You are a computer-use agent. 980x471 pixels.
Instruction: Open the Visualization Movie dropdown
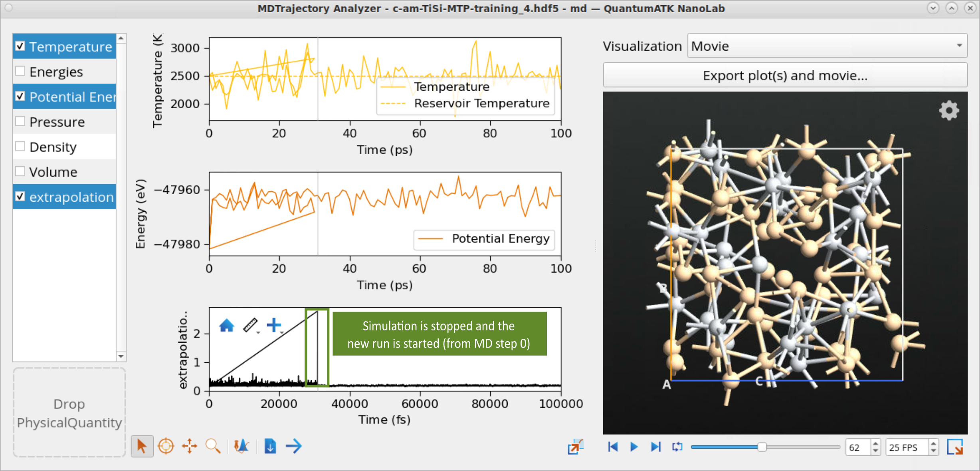[x=827, y=46]
